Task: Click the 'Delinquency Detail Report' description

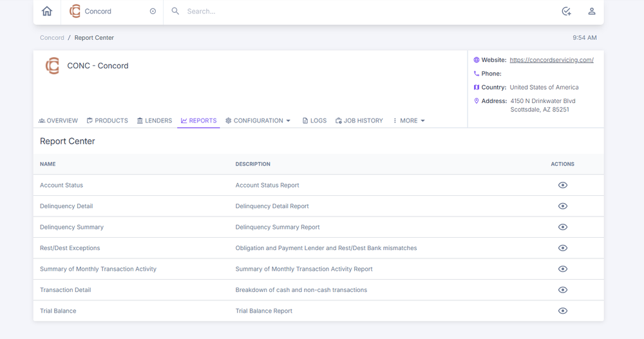Action: [272, 206]
